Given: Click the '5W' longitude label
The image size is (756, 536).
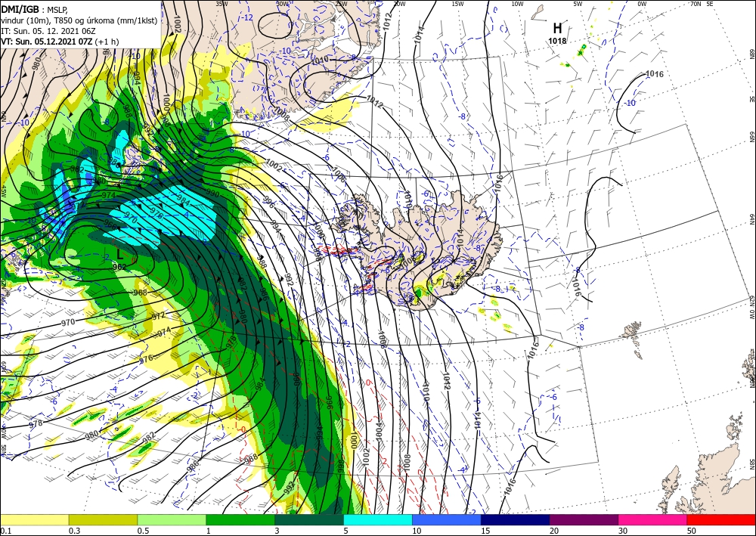Looking at the screenshot, I should [x=578, y=4].
